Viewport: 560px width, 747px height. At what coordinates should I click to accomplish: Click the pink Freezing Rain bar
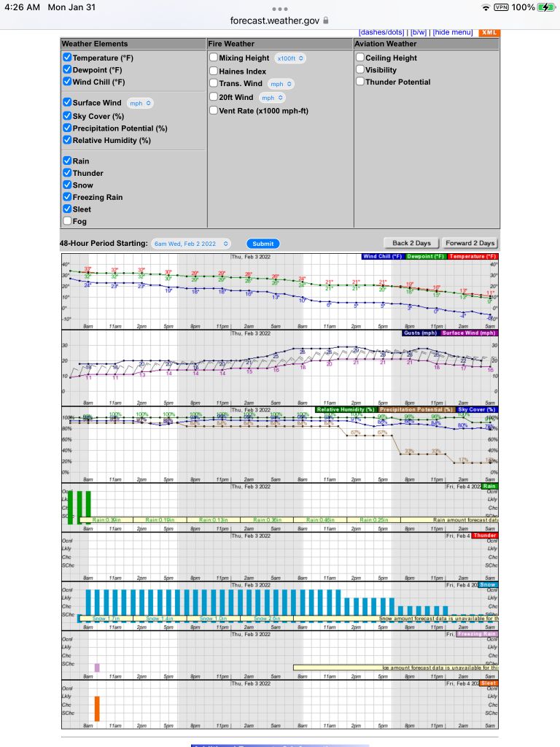pos(97,667)
